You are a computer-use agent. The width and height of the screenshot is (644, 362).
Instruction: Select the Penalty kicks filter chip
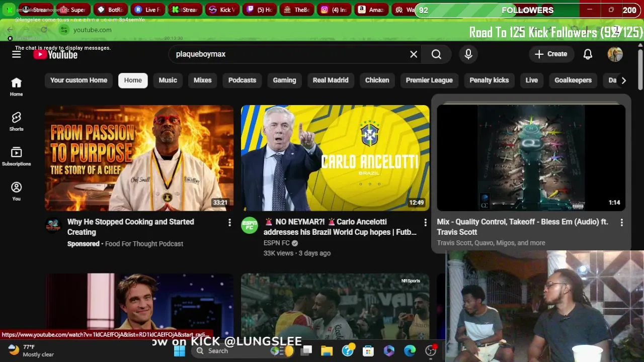(x=489, y=80)
